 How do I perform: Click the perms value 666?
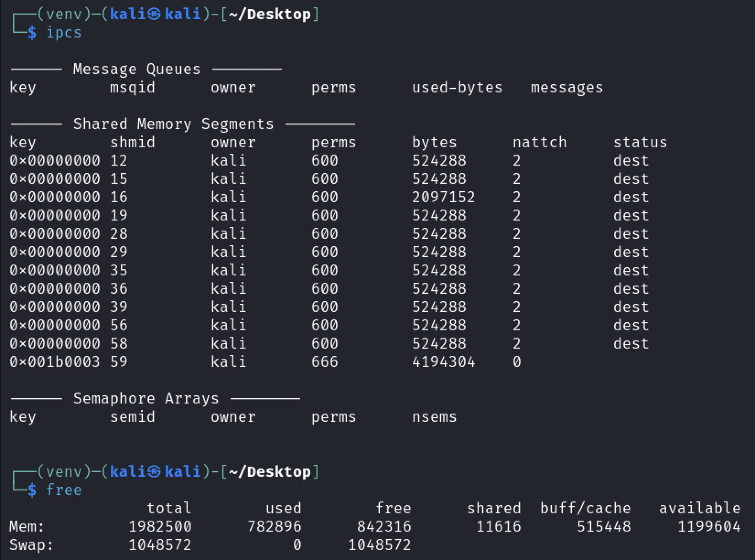[x=325, y=362]
